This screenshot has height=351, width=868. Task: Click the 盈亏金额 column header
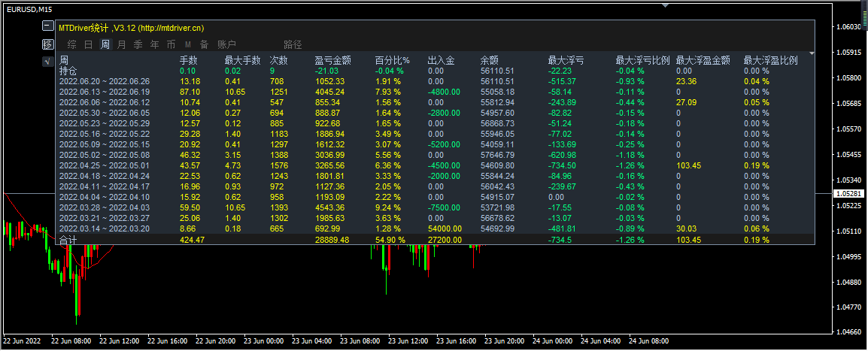(x=332, y=61)
